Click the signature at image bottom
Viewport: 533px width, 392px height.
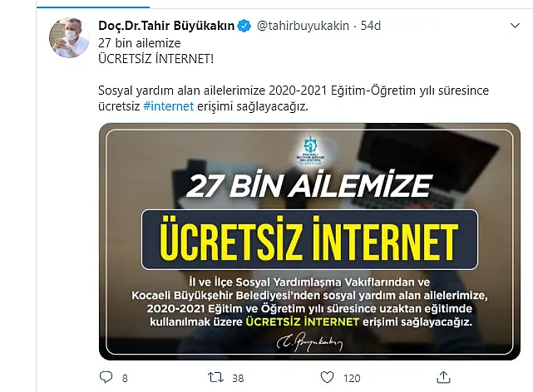(x=309, y=342)
